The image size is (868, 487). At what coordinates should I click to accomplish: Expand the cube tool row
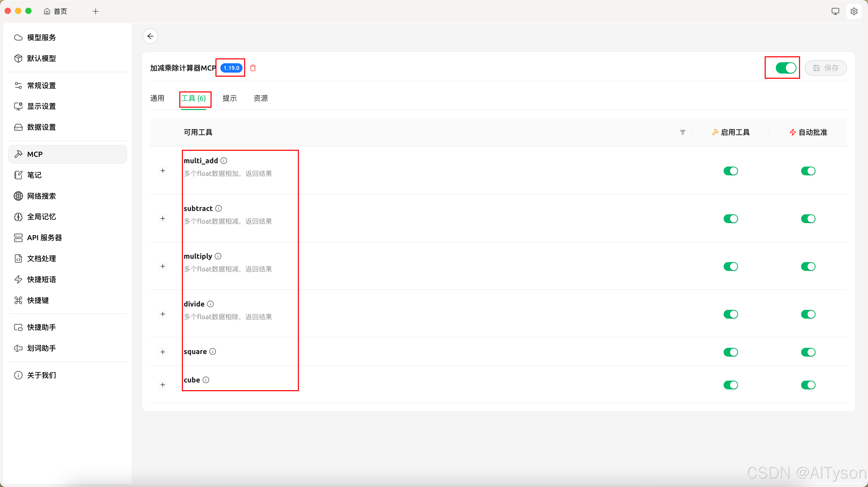(163, 384)
